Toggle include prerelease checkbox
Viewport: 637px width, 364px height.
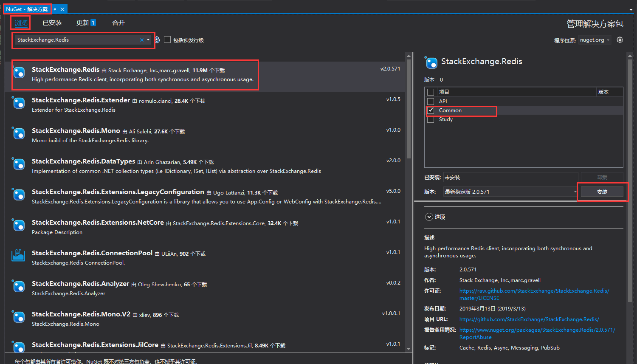(x=167, y=40)
